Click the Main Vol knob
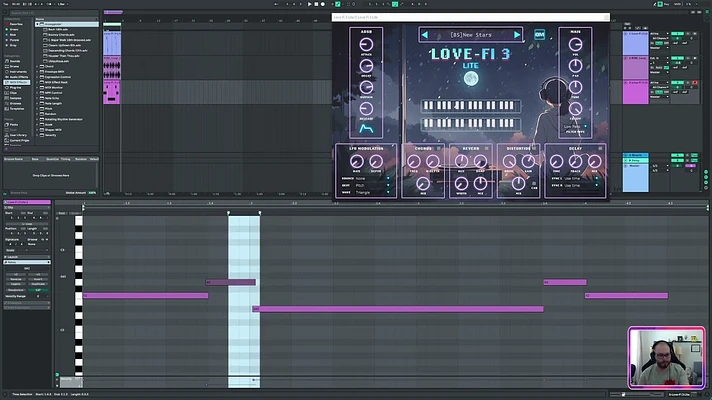Viewport: 712px width, 400px height. (x=575, y=44)
